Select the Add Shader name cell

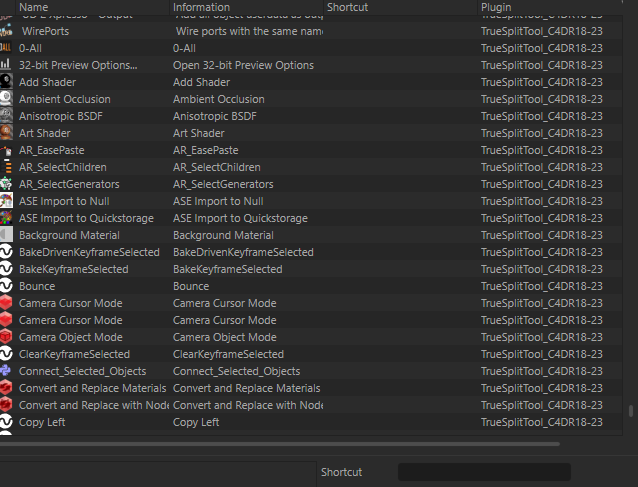(x=47, y=82)
